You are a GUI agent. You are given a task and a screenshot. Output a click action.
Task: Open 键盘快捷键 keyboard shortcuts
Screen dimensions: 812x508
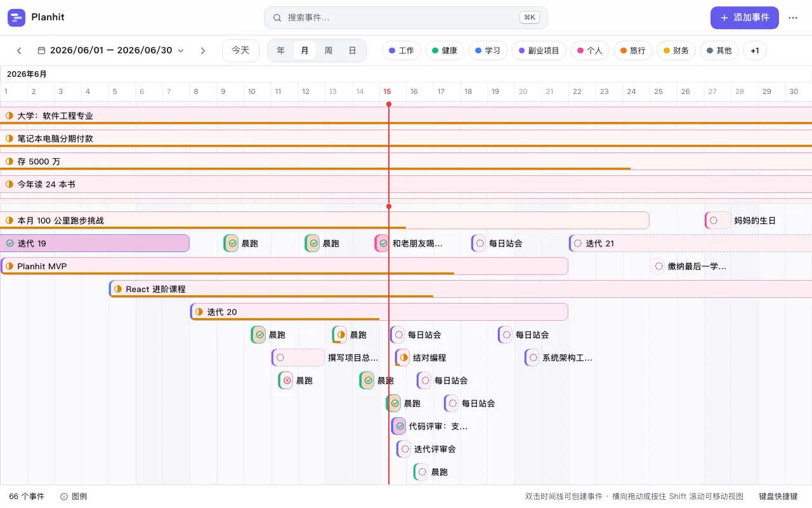(778, 497)
